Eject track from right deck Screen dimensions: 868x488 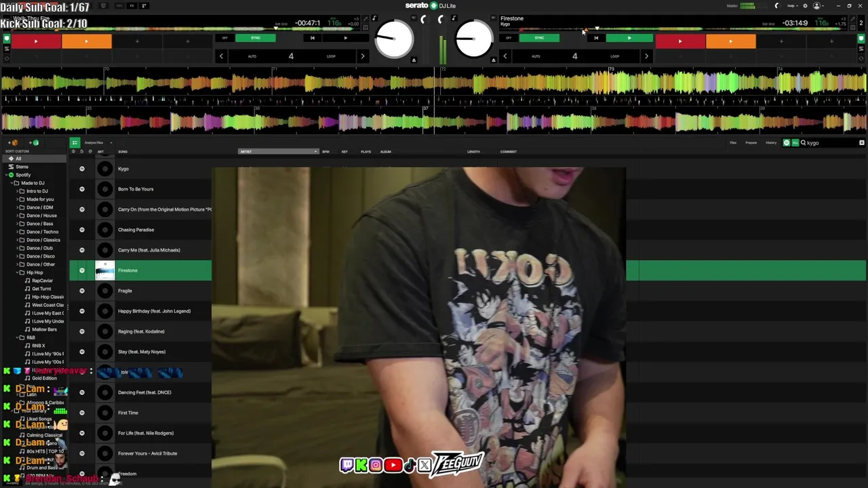493,60
